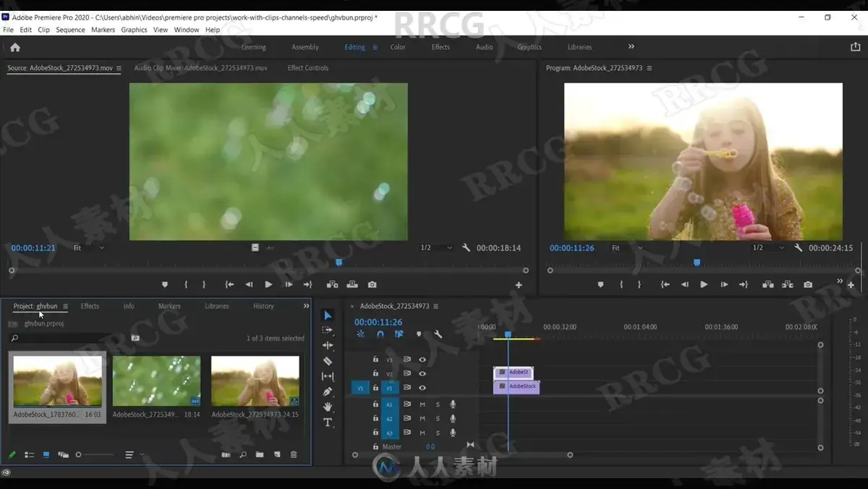
Task: Open Source monitor 1/2 playback resolution dropdown
Action: tap(436, 247)
